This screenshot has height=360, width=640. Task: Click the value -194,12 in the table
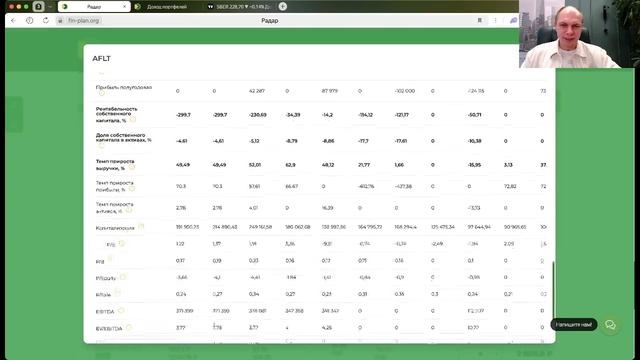coord(365,115)
